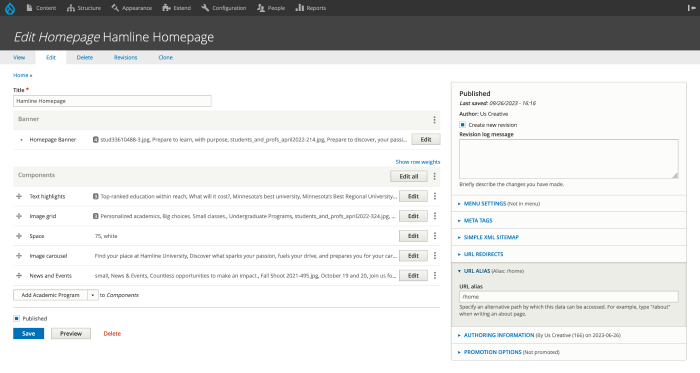Click the Add Academic Program button

point(50,295)
